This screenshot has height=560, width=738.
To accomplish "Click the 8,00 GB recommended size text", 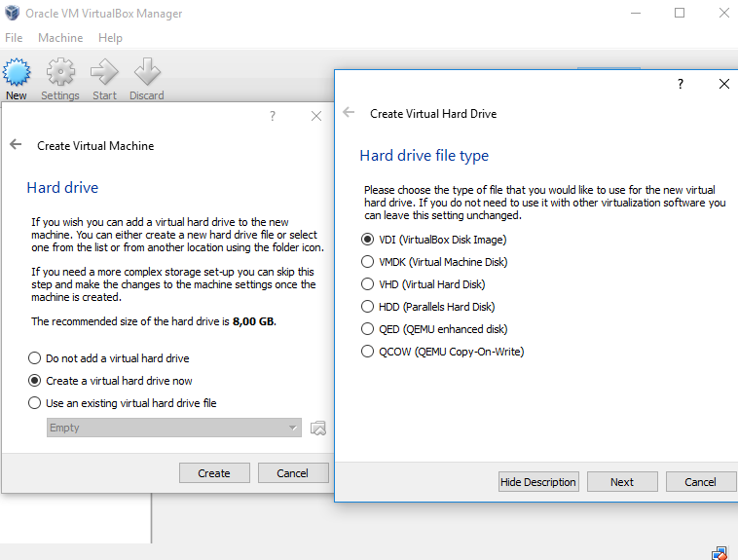I will (x=253, y=321).
